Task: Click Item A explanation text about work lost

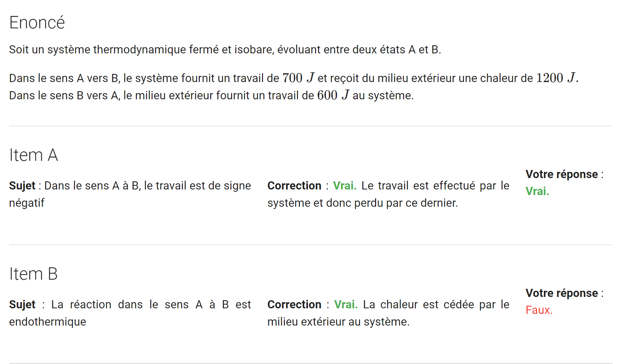Action: [388, 194]
